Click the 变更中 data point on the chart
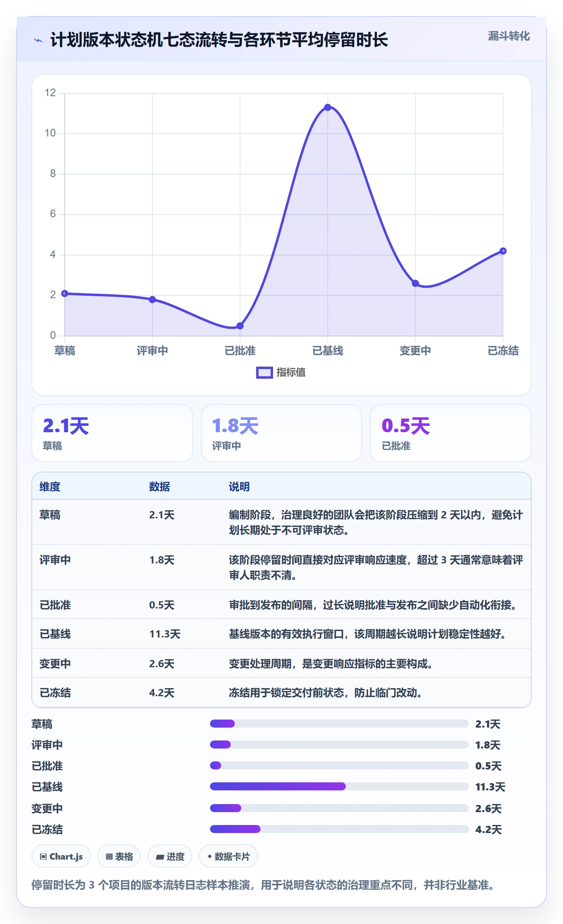 [x=415, y=283]
